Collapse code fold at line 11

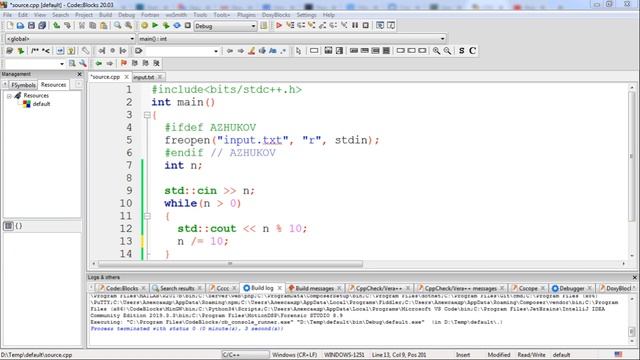(x=147, y=216)
